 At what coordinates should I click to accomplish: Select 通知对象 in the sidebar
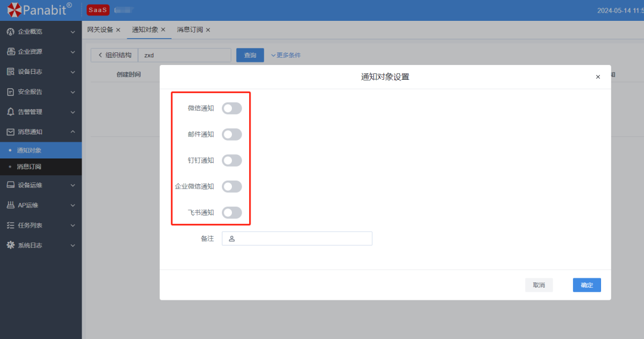41,150
